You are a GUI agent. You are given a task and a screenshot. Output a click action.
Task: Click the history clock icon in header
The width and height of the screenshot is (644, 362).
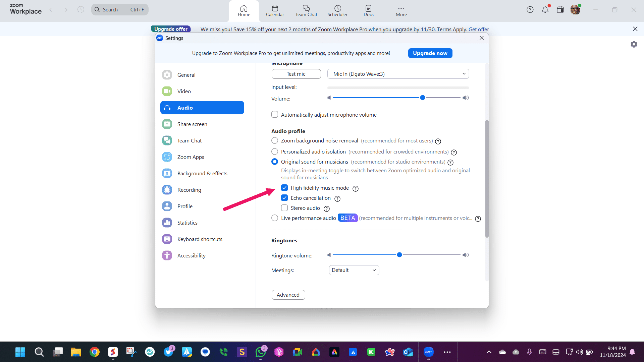coord(80,9)
